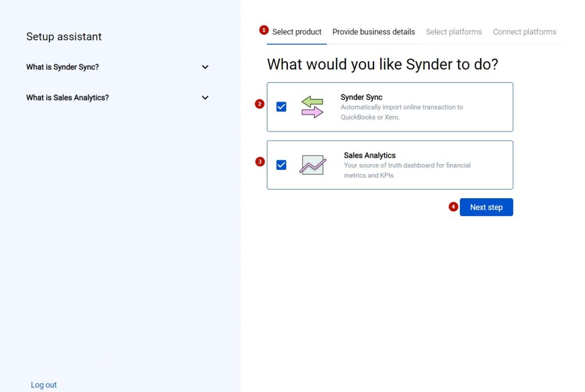Click 'What is Sales Analytics?' question text

tap(67, 98)
